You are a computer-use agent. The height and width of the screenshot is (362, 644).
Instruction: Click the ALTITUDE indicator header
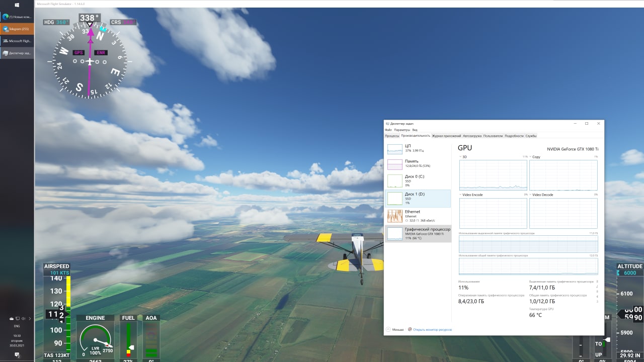(x=630, y=266)
